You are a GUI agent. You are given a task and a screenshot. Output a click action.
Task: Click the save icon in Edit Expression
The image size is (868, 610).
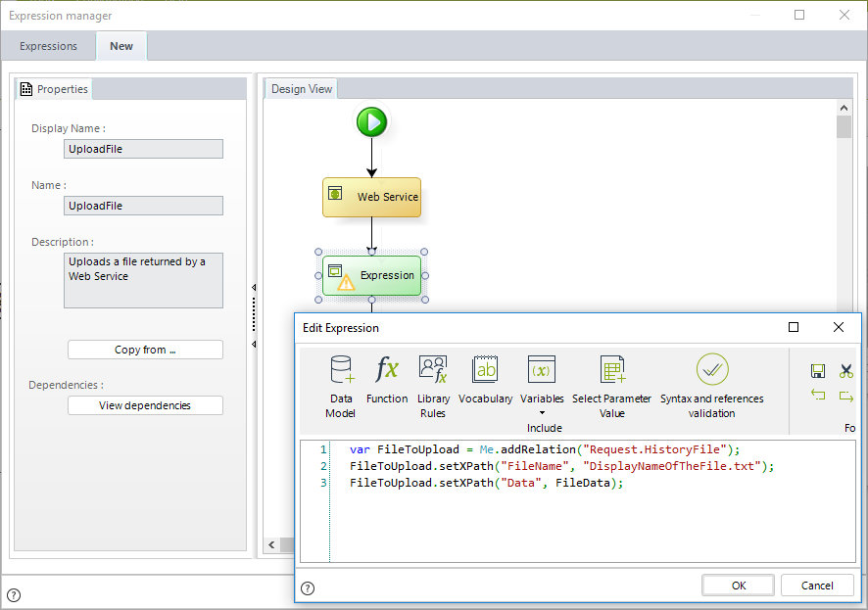coord(818,370)
